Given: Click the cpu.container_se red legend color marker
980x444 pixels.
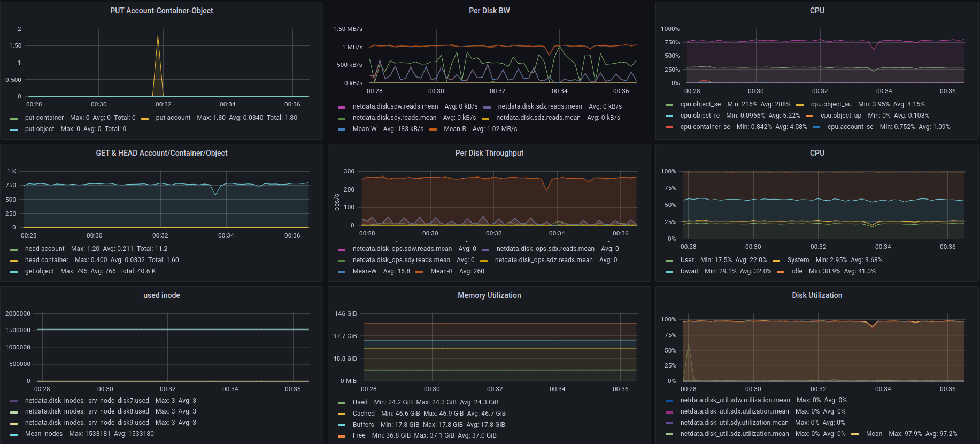Looking at the screenshot, I should click(x=669, y=127).
